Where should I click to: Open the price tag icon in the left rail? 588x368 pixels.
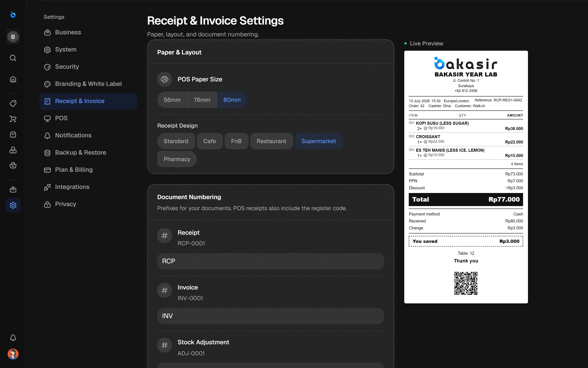pyautogui.click(x=13, y=103)
